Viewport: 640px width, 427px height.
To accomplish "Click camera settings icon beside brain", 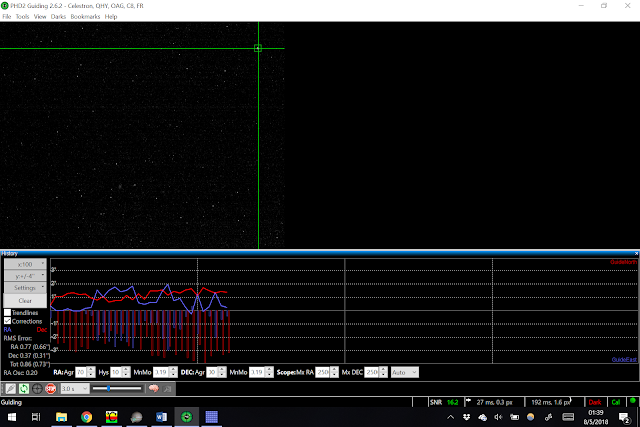I will coord(167,389).
